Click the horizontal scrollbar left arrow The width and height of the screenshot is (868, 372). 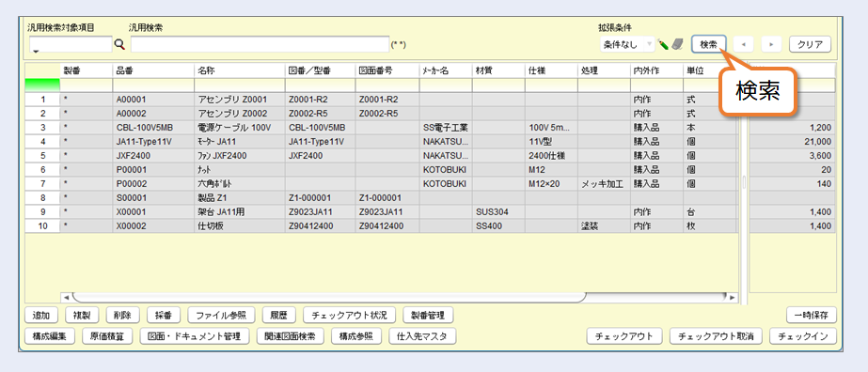point(66,298)
